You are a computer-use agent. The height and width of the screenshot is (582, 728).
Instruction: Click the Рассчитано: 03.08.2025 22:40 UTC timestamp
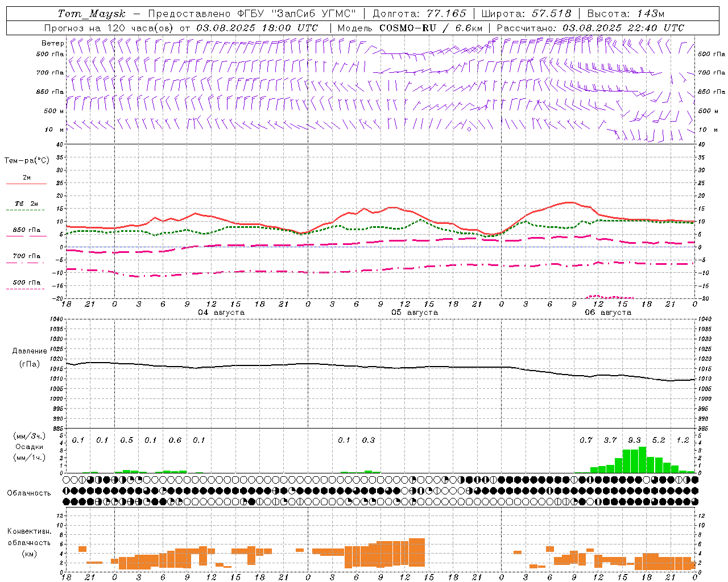click(x=590, y=28)
